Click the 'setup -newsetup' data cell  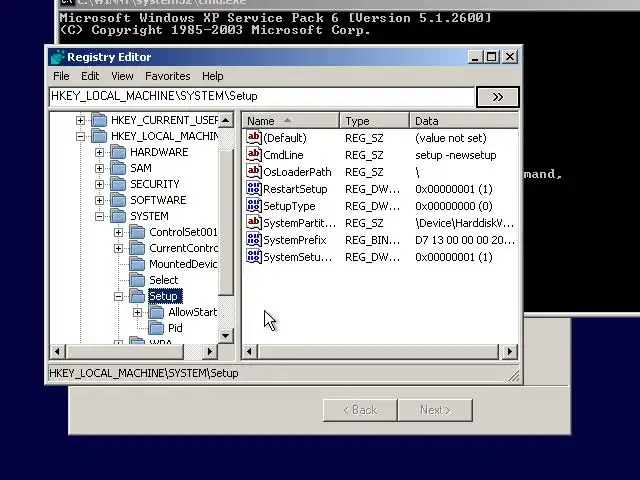[x=456, y=155]
